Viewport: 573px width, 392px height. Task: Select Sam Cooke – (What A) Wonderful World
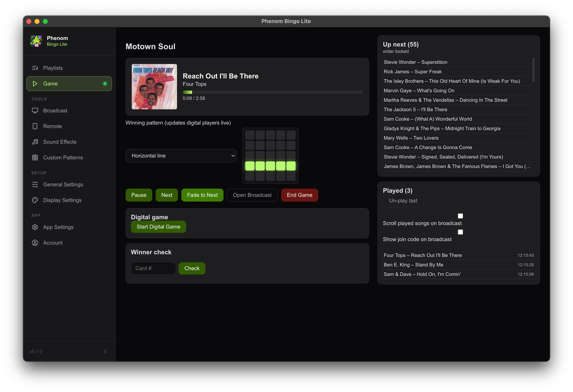coord(458,119)
